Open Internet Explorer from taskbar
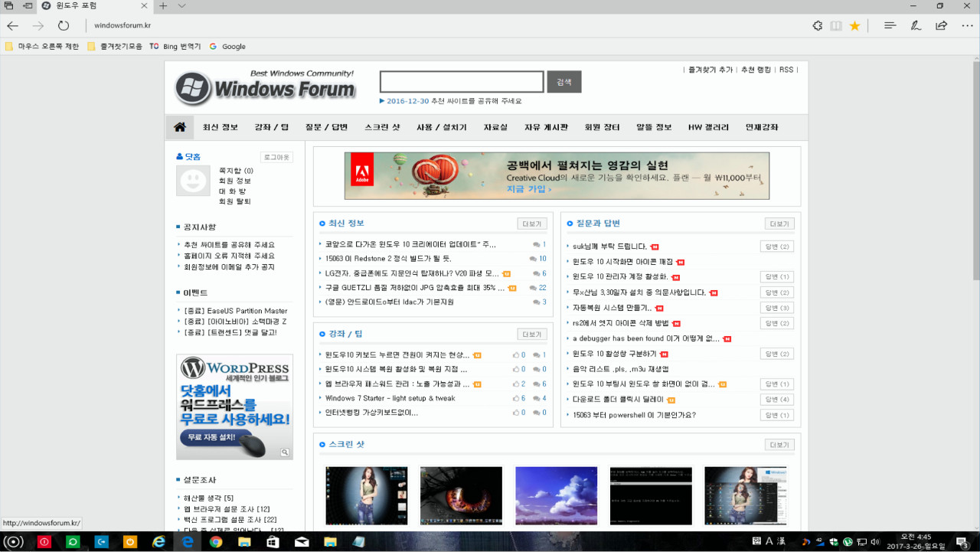The height and width of the screenshot is (552, 980). (159, 542)
